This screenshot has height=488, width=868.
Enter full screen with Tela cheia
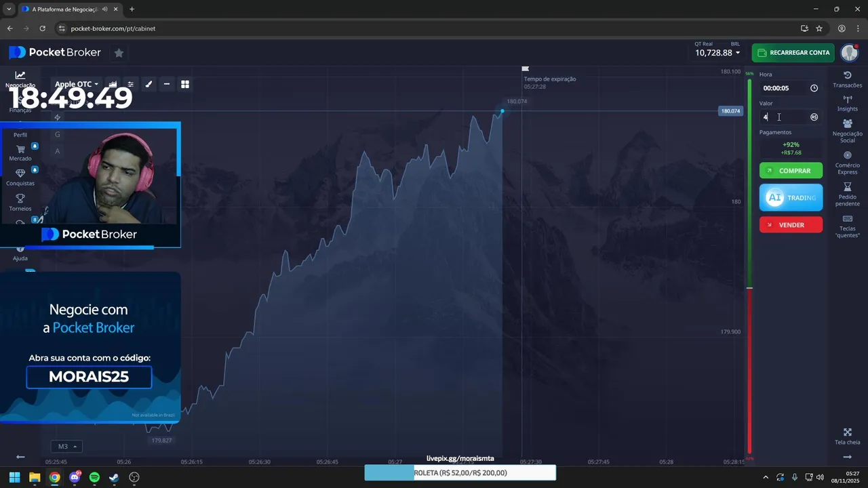(x=847, y=436)
